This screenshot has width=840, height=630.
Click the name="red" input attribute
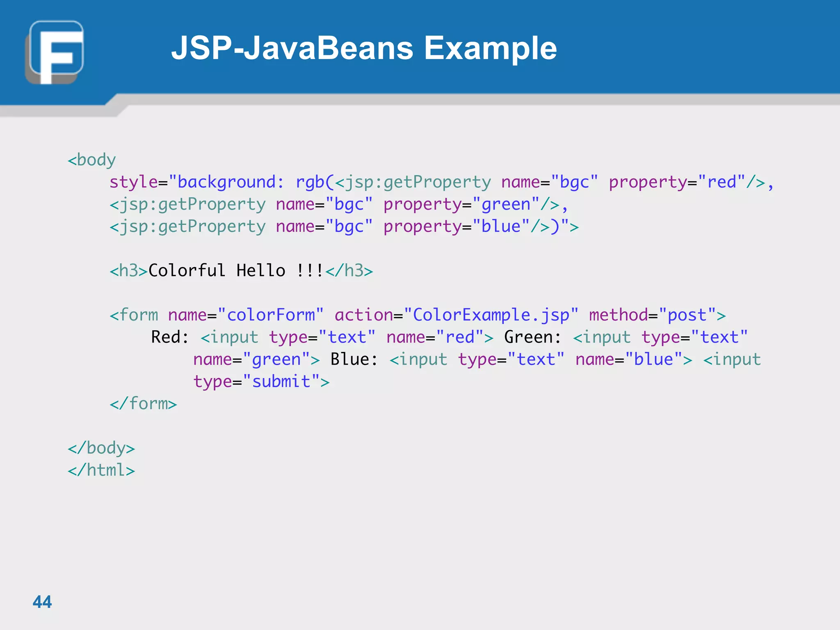[x=435, y=337]
